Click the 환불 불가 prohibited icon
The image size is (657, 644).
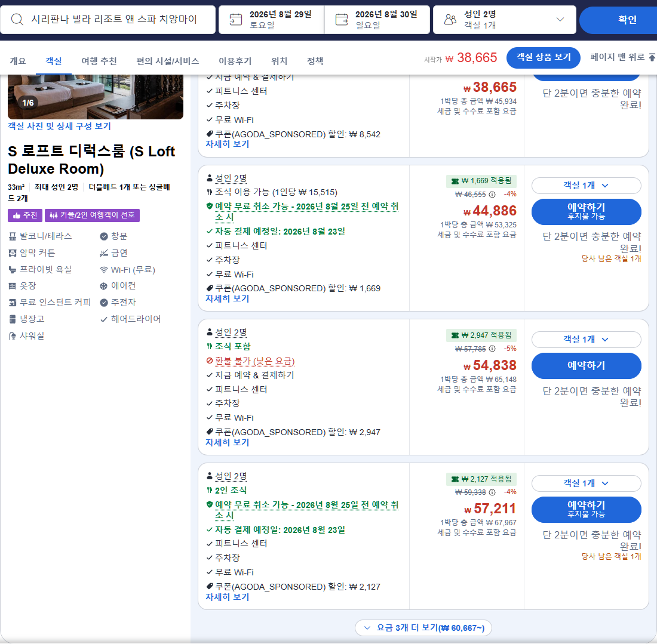210,360
